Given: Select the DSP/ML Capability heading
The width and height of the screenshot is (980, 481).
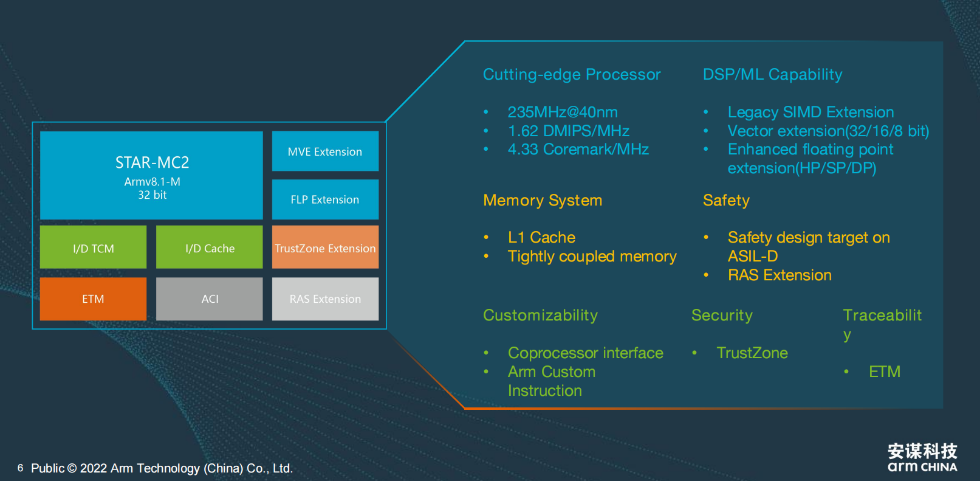Looking at the screenshot, I should 772,74.
